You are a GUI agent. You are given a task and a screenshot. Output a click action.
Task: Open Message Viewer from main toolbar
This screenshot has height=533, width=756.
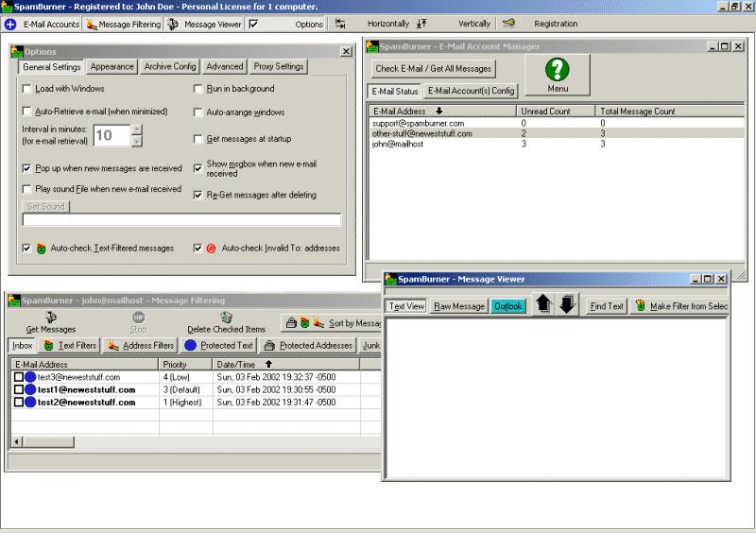tap(204, 25)
